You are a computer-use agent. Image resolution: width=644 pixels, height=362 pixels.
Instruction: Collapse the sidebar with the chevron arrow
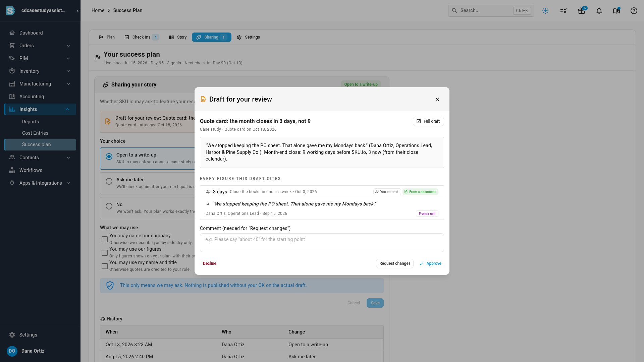78,11
